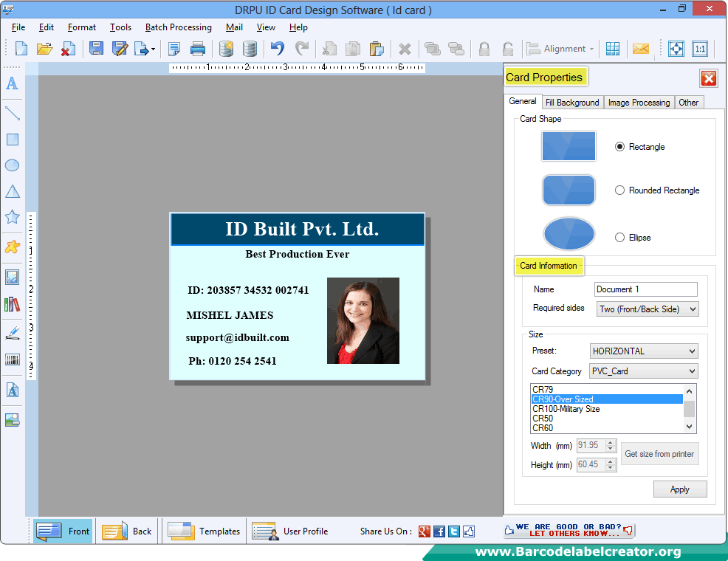
Task: Select CR50 in the size list
Action: point(606,419)
